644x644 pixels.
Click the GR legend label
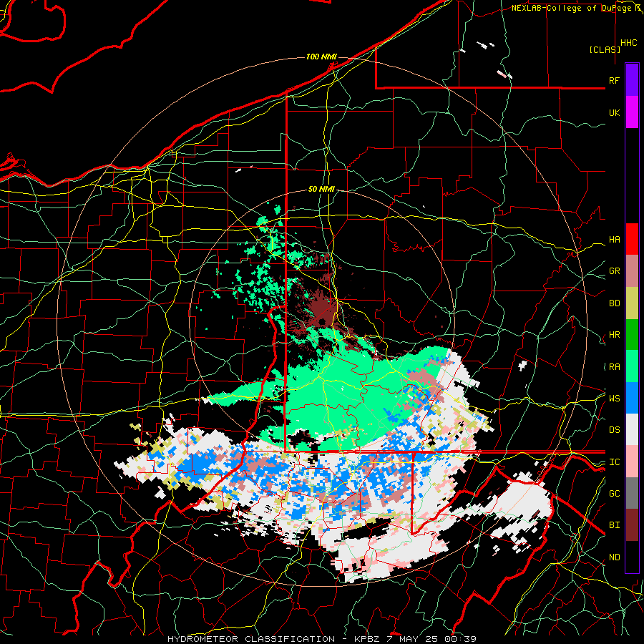click(x=614, y=271)
